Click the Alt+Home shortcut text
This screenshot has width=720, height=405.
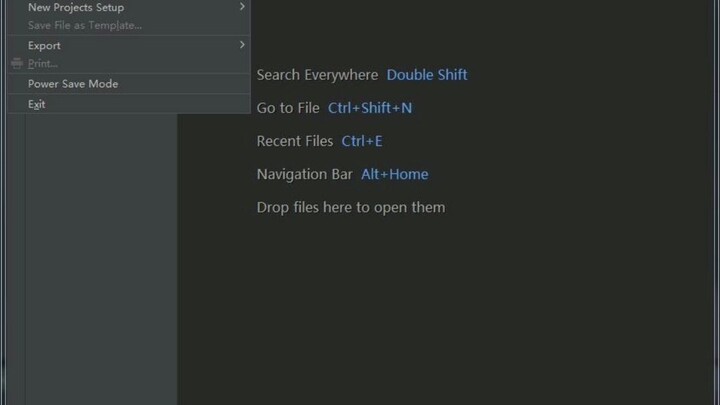pos(394,174)
